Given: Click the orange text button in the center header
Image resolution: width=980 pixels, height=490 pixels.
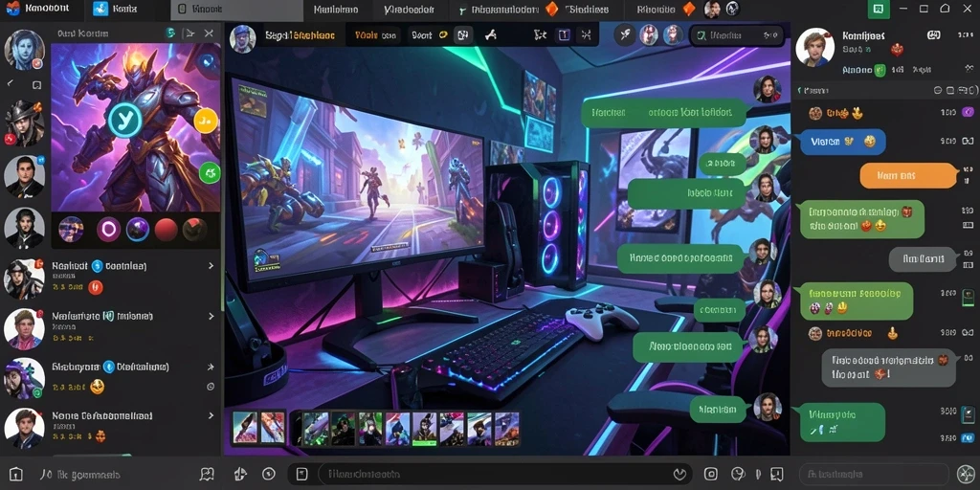Looking at the screenshot, I should click(374, 35).
